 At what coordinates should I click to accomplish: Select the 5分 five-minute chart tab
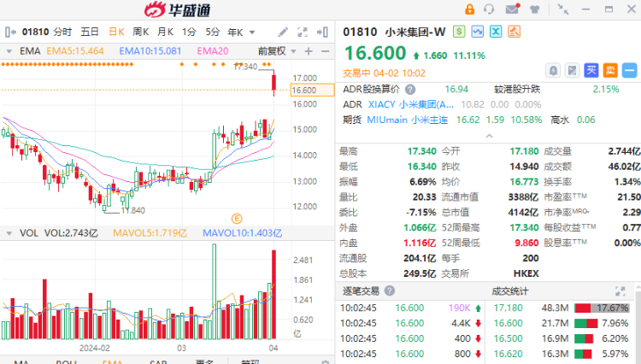point(213,32)
